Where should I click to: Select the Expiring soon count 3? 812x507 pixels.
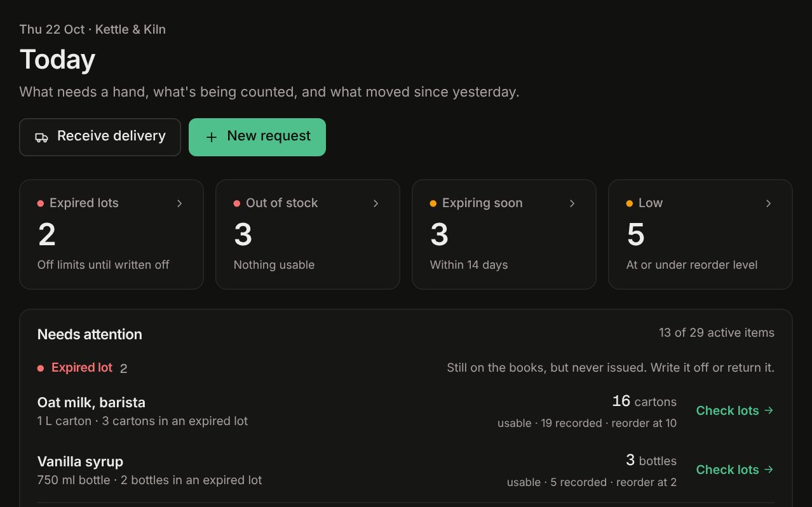point(439,235)
